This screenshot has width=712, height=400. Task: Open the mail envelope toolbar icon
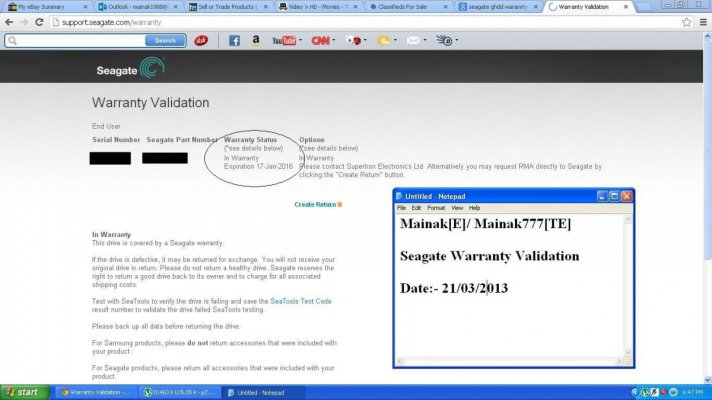(x=413, y=40)
